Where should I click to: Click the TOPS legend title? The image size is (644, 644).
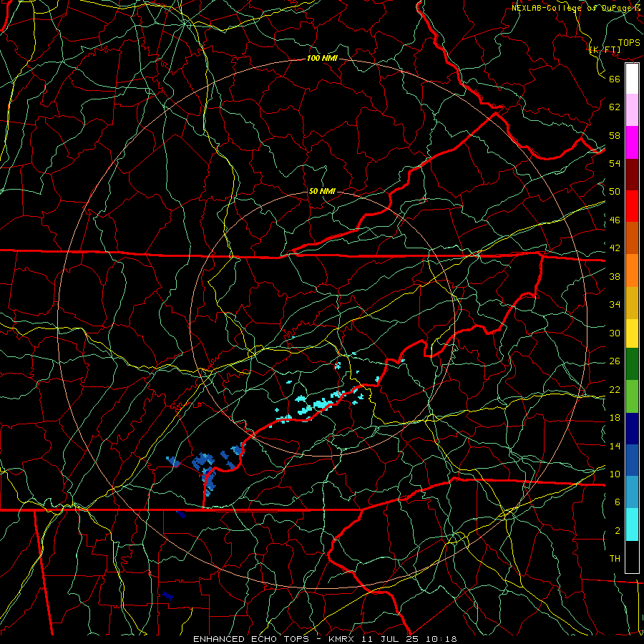629,42
